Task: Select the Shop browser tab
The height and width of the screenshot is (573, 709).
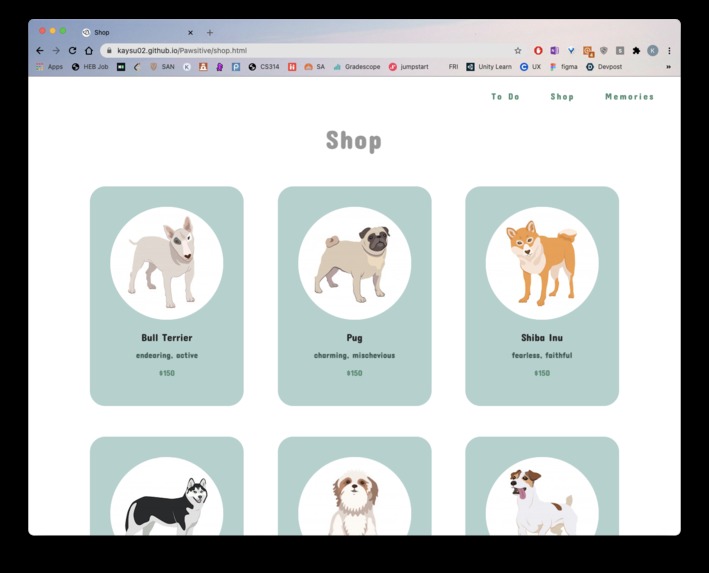Action: (138, 33)
